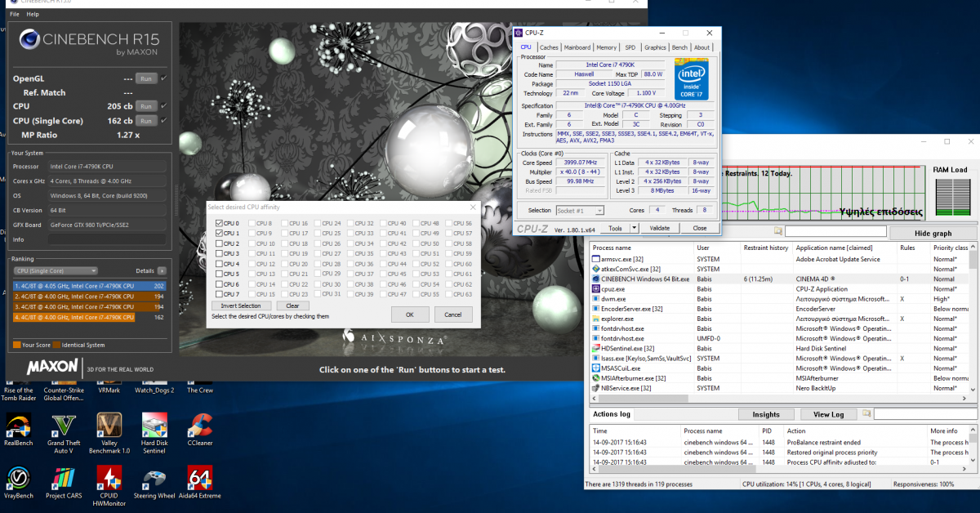The width and height of the screenshot is (980, 513).
Task: Check the CPU 6 affinity checkbox
Action: (219, 284)
